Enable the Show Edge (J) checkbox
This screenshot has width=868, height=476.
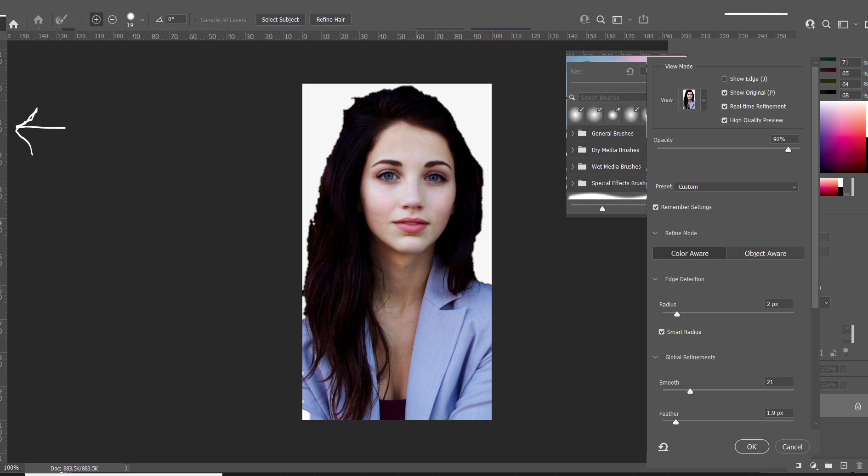coord(725,79)
